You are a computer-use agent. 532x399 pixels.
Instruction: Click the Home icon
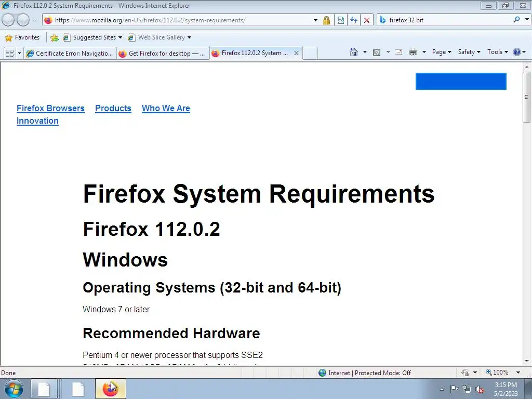pyautogui.click(x=353, y=52)
